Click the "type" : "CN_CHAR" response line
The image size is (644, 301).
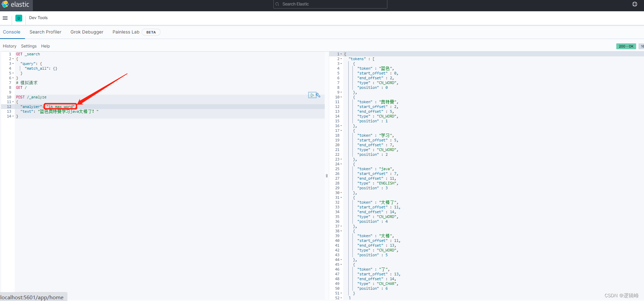pyautogui.click(x=378, y=284)
